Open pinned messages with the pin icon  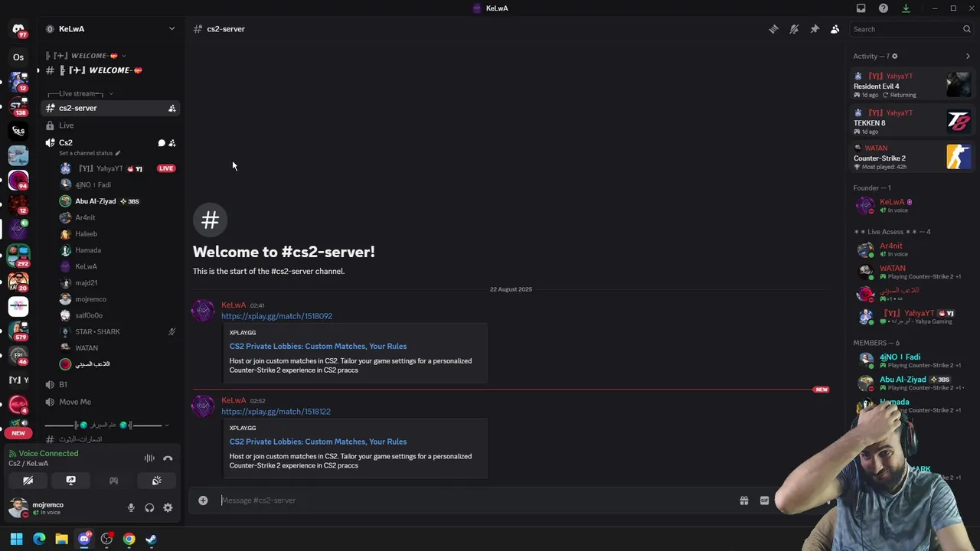pyautogui.click(x=815, y=29)
